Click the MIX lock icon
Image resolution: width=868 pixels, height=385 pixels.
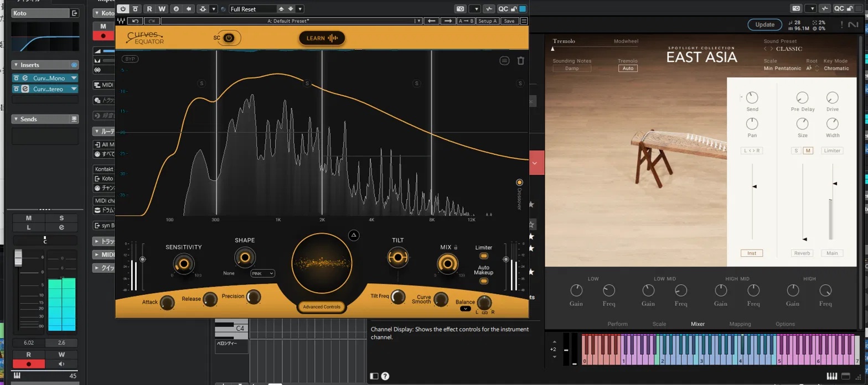click(x=456, y=248)
